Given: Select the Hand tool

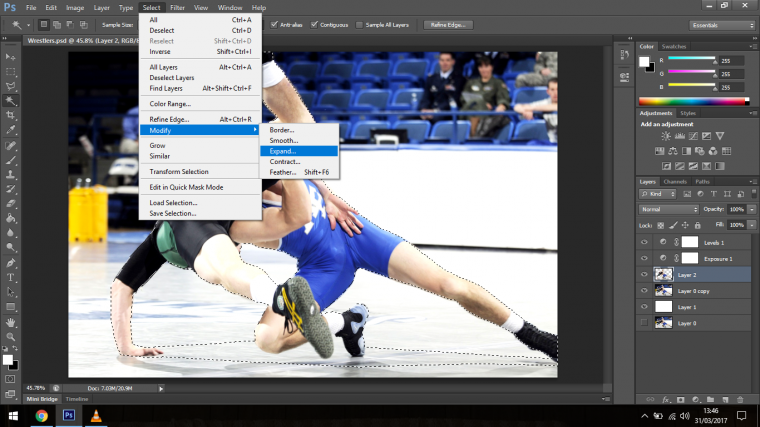Looking at the screenshot, I should pyautogui.click(x=11, y=322).
